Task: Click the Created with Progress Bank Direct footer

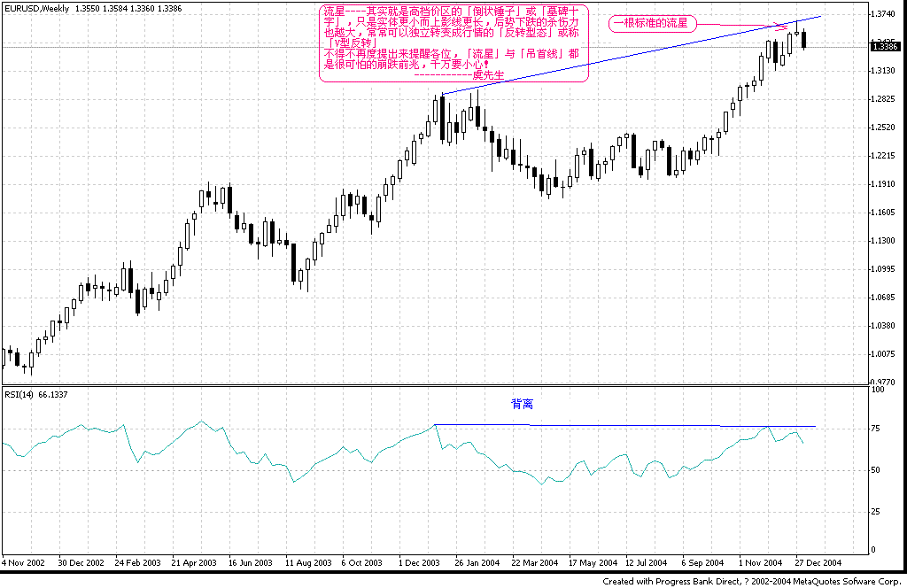Action: 752,581
